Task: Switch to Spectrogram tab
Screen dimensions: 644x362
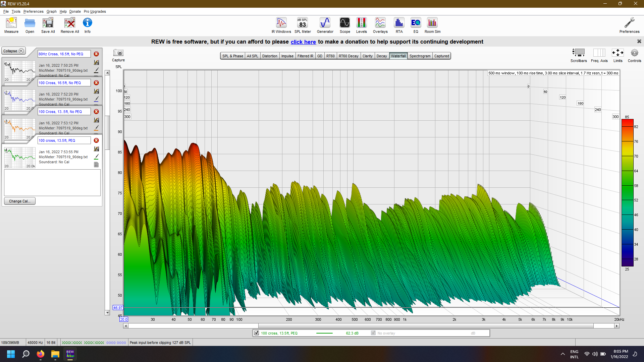Action: (420, 56)
